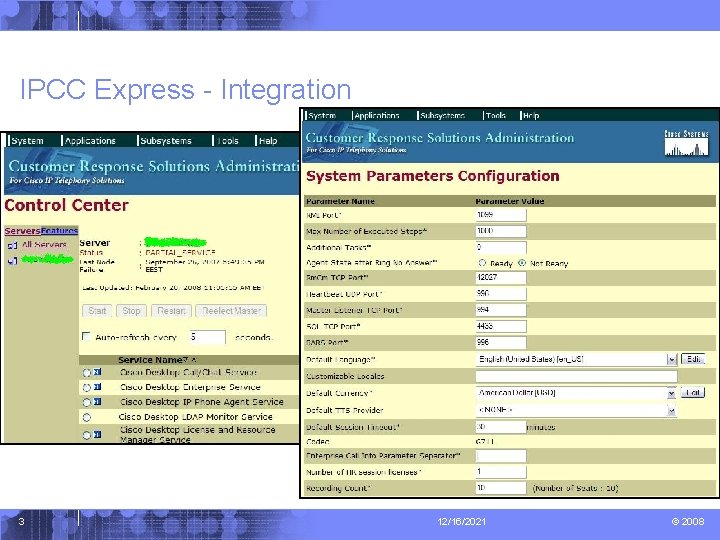This screenshot has width=720, height=540.
Task: Click the Stop button
Action: 131,311
